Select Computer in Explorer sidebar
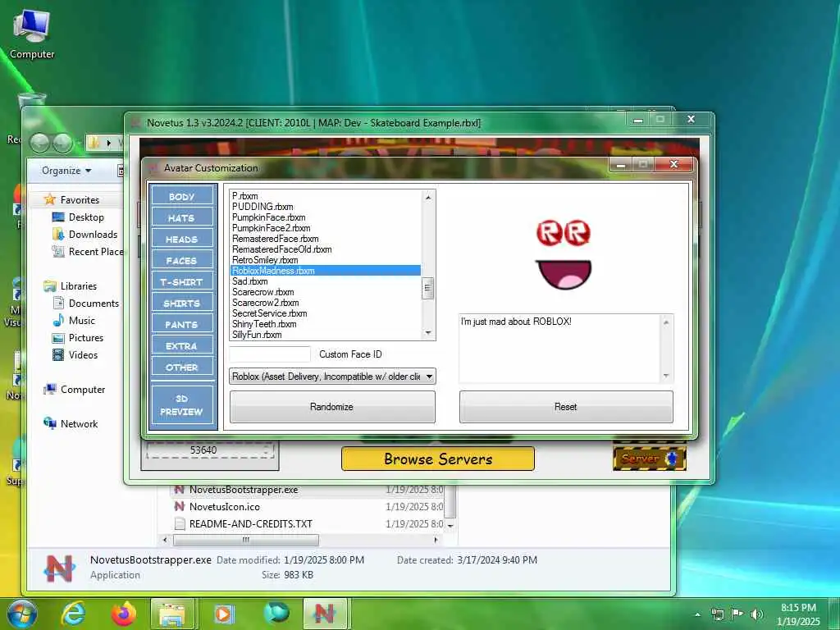The width and height of the screenshot is (840, 630). pos(75,390)
